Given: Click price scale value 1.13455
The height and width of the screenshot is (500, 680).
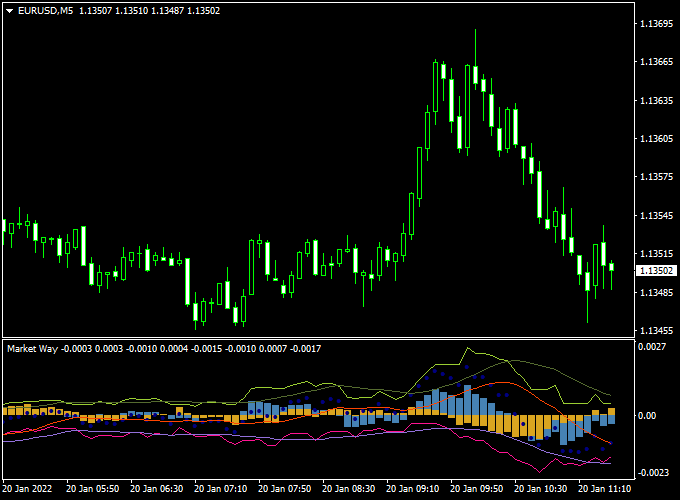Looking at the screenshot, I should pos(657,331).
